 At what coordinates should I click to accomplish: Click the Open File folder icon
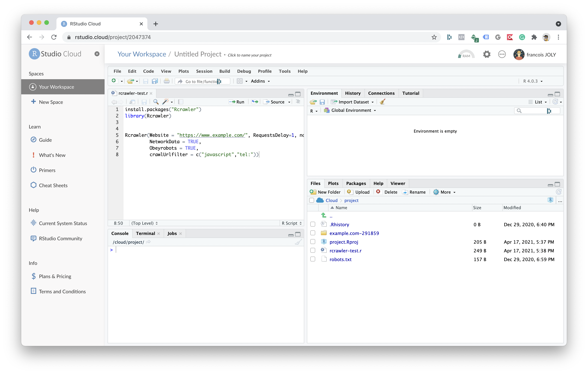131,81
